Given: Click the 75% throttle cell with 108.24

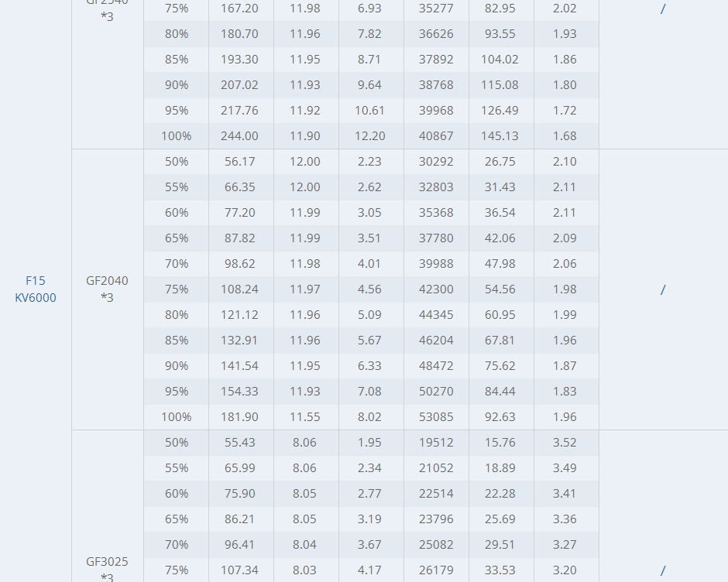Looking at the screenshot, I should [177, 289].
